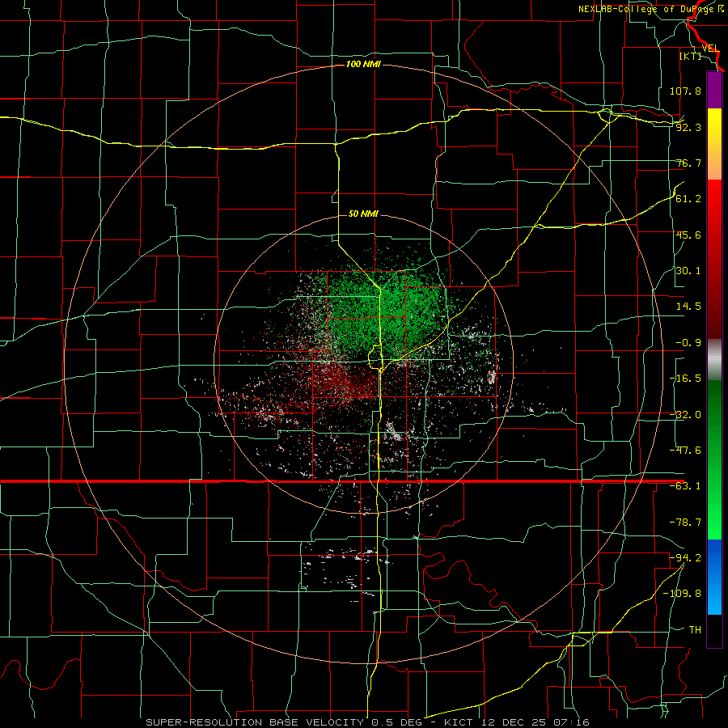Click the 50 NMI range ring label

tap(363, 214)
